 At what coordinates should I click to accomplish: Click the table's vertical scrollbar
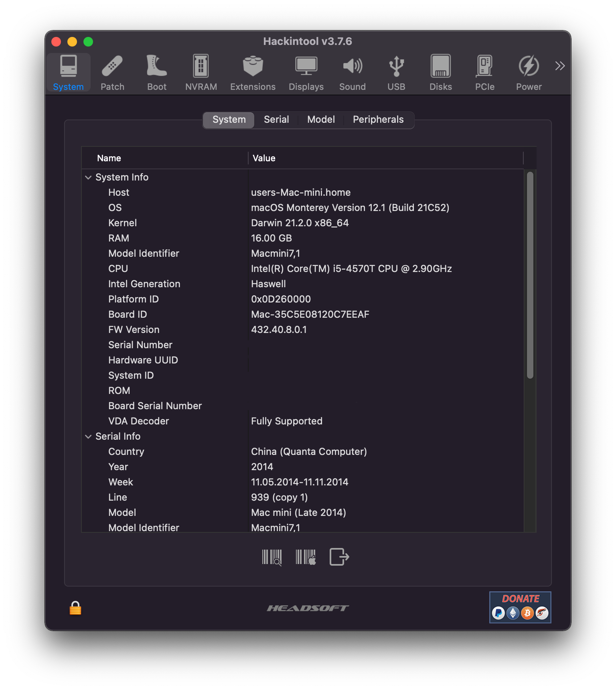(530, 275)
